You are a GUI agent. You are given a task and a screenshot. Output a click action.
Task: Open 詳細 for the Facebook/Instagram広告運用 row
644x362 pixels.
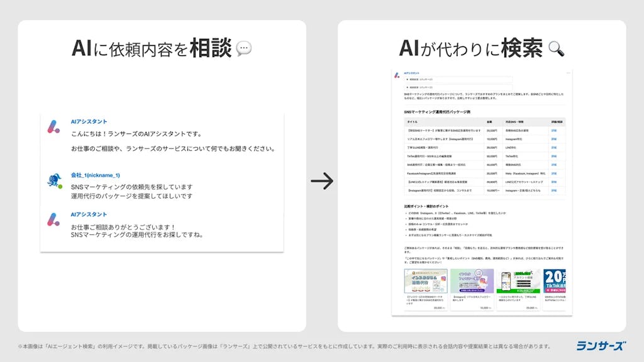point(554,173)
